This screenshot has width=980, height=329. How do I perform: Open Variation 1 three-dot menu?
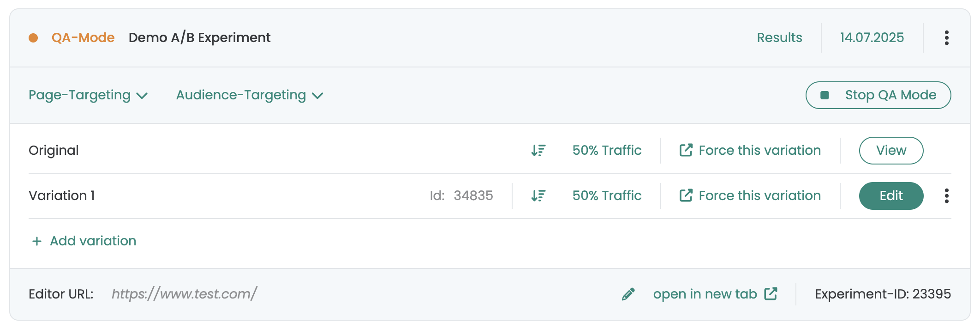point(946,196)
